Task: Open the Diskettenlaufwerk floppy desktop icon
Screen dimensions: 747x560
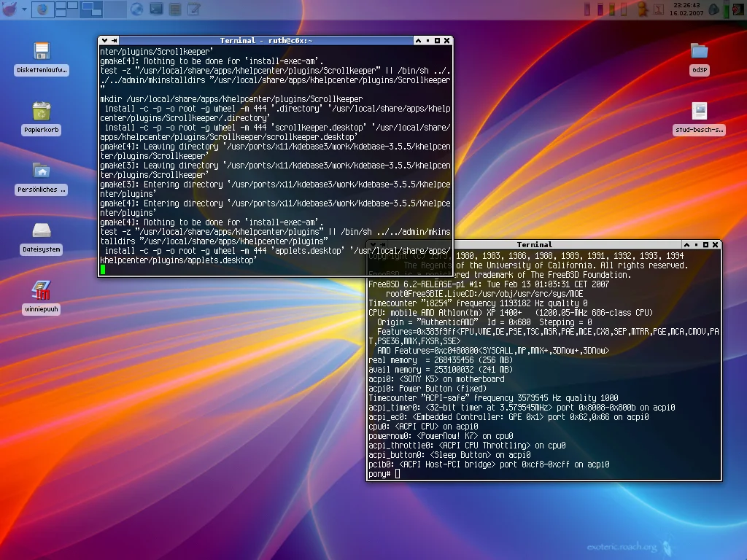Action: [42, 51]
